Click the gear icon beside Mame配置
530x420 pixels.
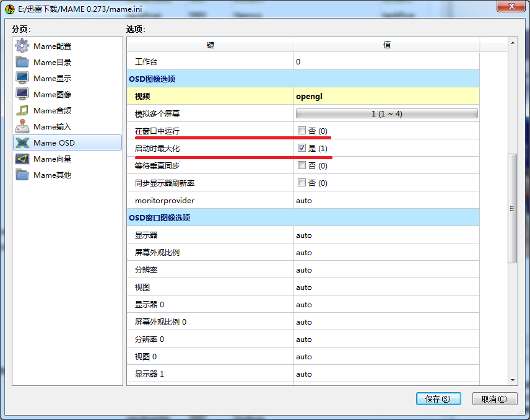point(22,46)
